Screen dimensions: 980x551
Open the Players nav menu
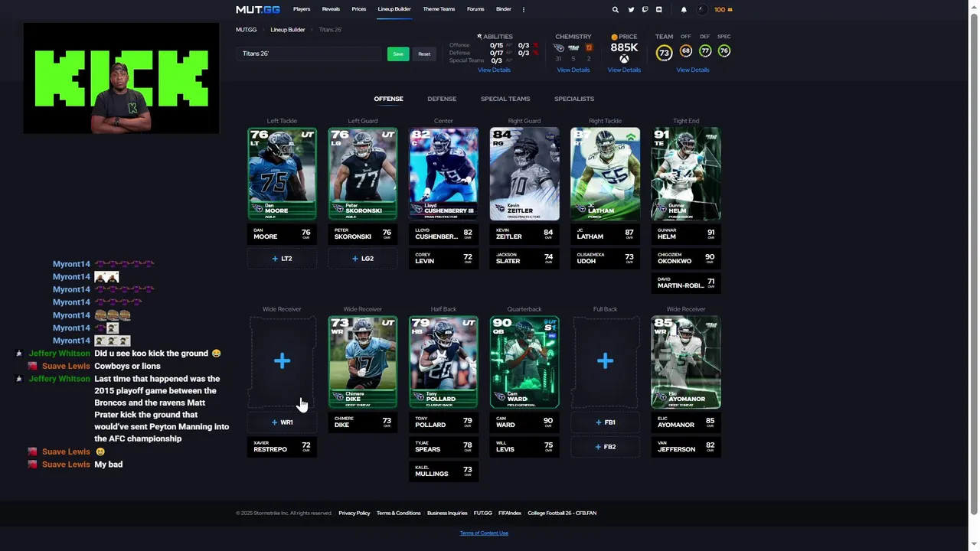[x=302, y=9]
